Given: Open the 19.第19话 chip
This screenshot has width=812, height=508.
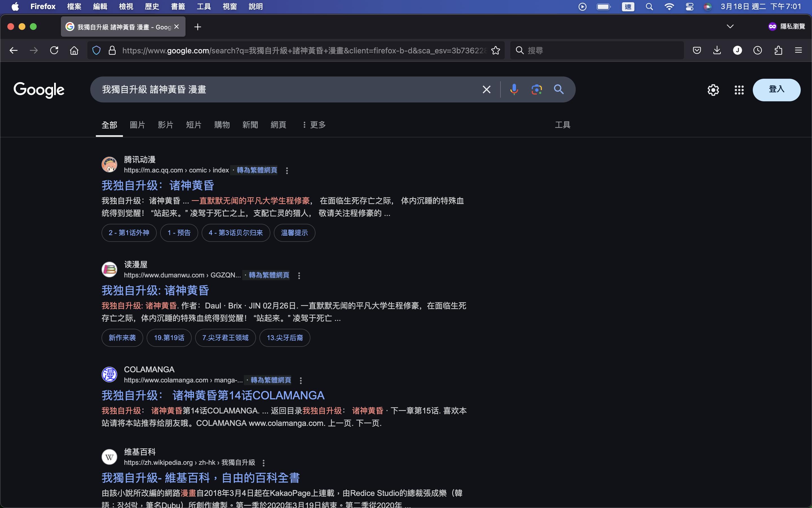Looking at the screenshot, I should (x=169, y=338).
